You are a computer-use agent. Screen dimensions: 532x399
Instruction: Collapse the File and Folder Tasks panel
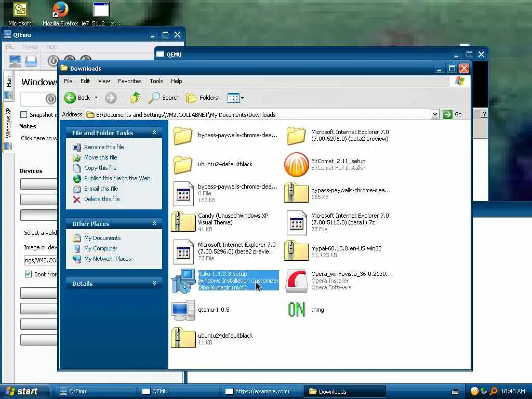point(155,132)
